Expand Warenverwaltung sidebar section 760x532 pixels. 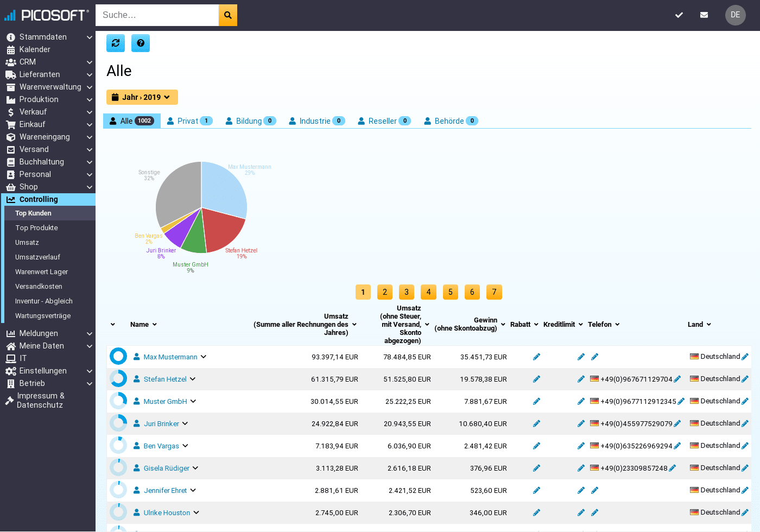90,87
